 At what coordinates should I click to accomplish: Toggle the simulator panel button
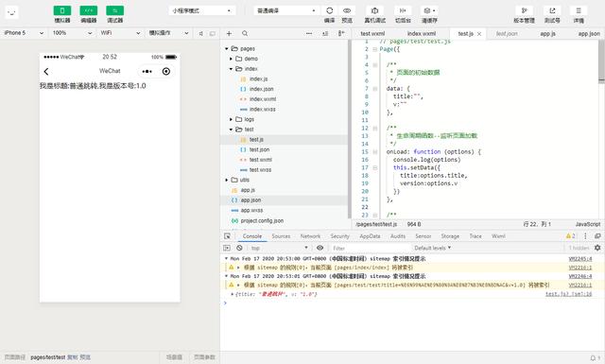tap(62, 10)
